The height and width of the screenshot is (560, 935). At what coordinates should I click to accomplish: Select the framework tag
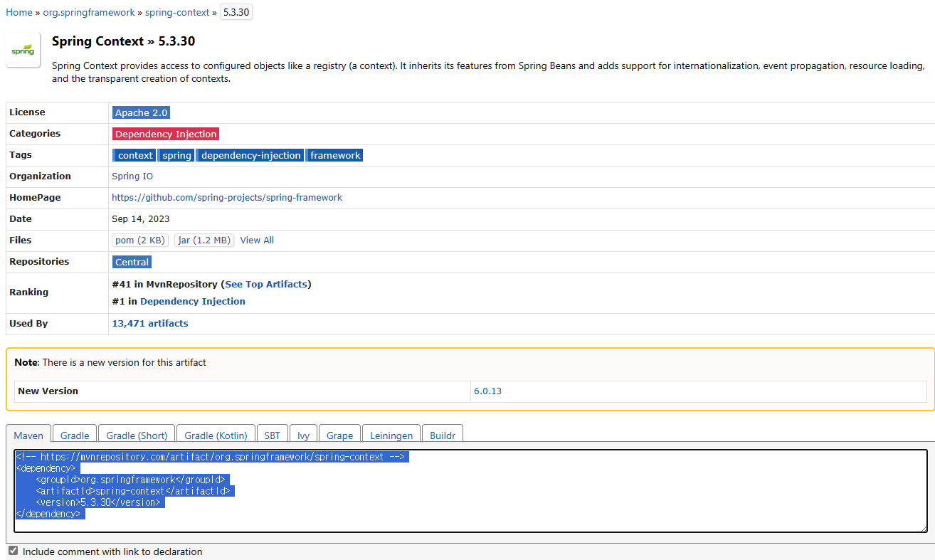pyautogui.click(x=335, y=155)
